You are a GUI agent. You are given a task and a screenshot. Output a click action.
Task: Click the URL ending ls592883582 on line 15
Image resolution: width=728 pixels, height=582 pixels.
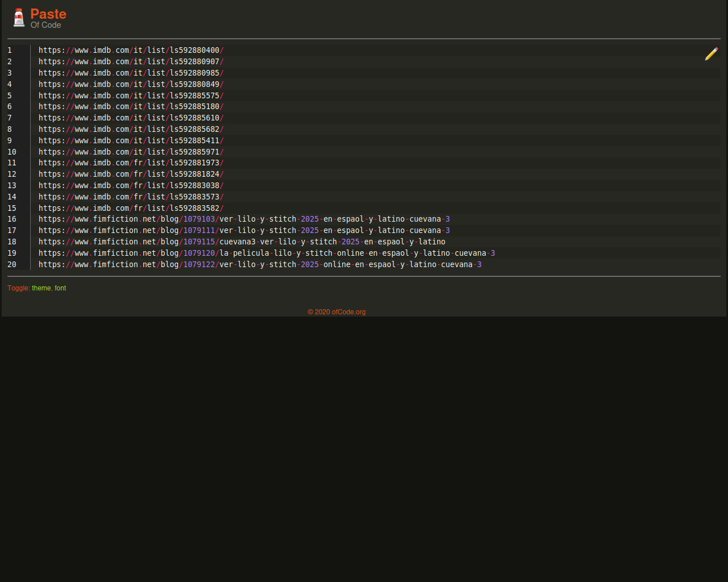click(131, 208)
